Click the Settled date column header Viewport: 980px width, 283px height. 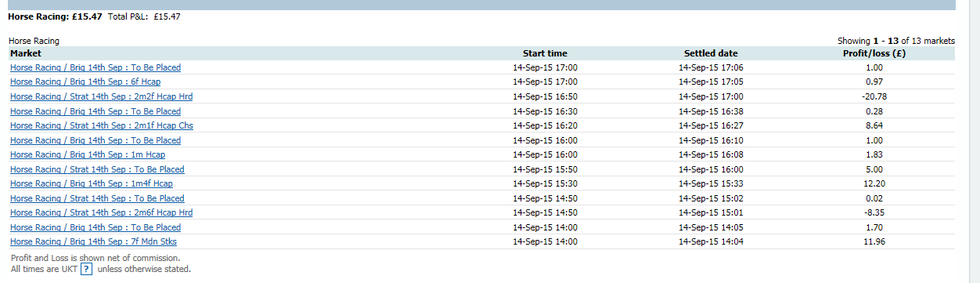(711, 53)
